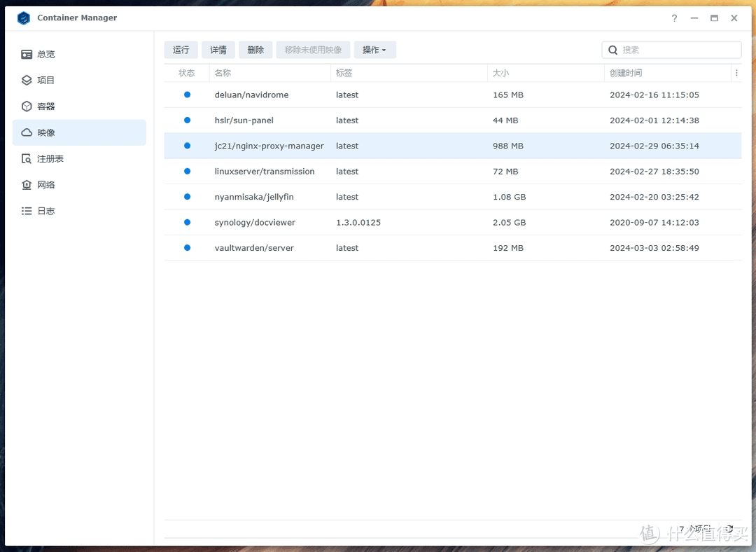Open the 项目 project section
The width and height of the screenshot is (756, 552).
pyautogui.click(x=79, y=80)
